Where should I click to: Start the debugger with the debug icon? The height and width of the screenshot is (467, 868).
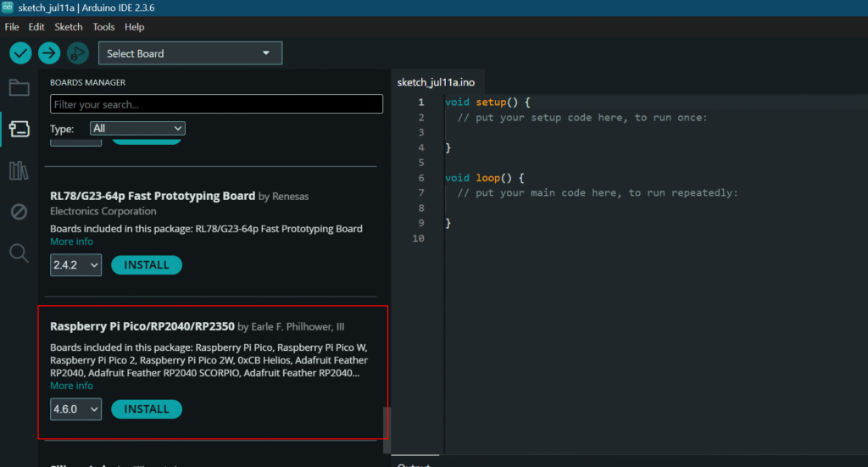[77, 53]
